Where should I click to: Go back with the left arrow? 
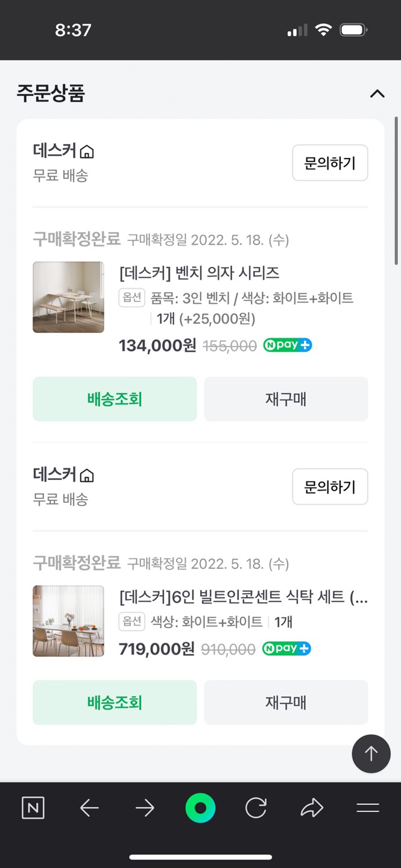pyautogui.click(x=89, y=808)
